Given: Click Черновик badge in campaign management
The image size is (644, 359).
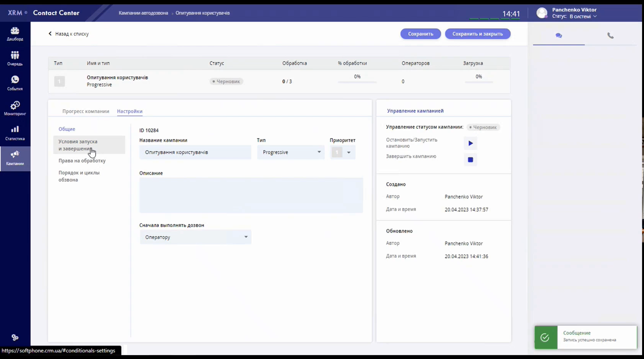Looking at the screenshot, I should [x=483, y=127].
